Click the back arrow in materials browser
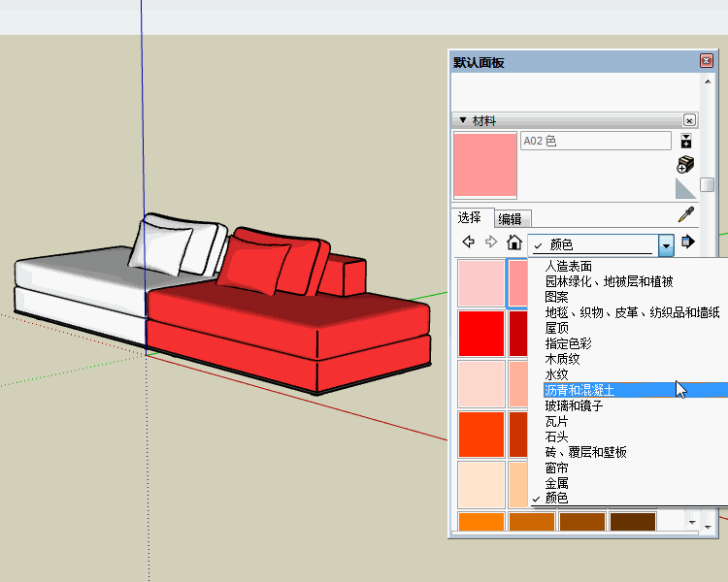Image resolution: width=728 pixels, height=582 pixels. click(x=469, y=242)
